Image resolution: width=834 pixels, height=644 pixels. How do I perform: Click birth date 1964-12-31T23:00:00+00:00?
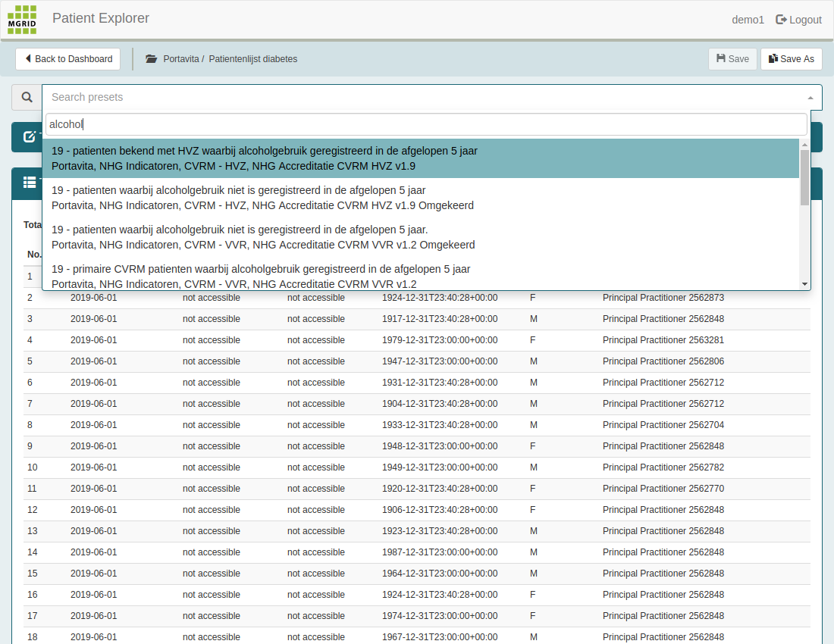[x=440, y=574]
